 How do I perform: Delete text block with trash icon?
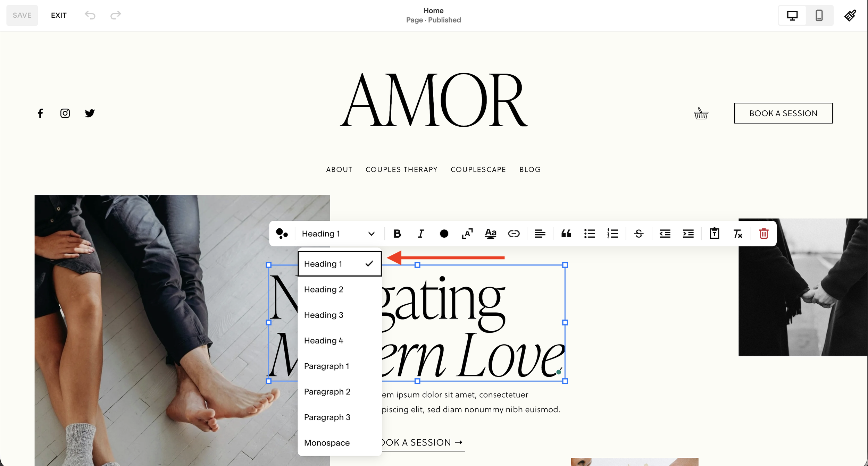[x=763, y=234]
